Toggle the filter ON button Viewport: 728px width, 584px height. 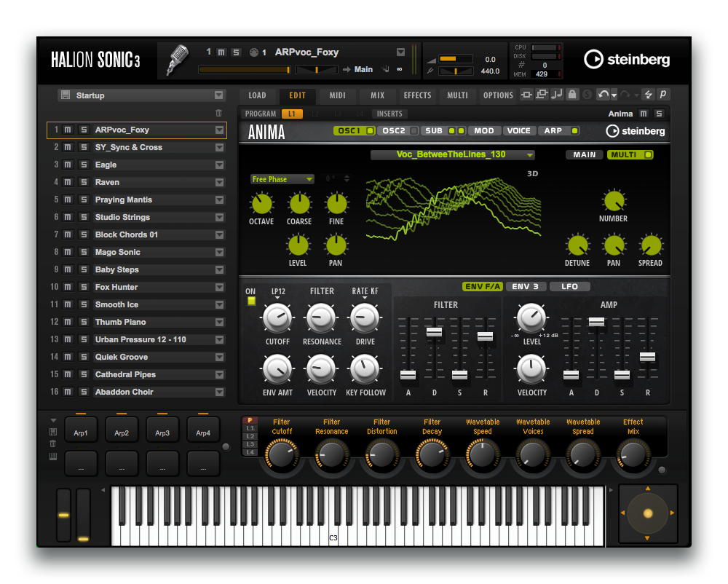(251, 301)
